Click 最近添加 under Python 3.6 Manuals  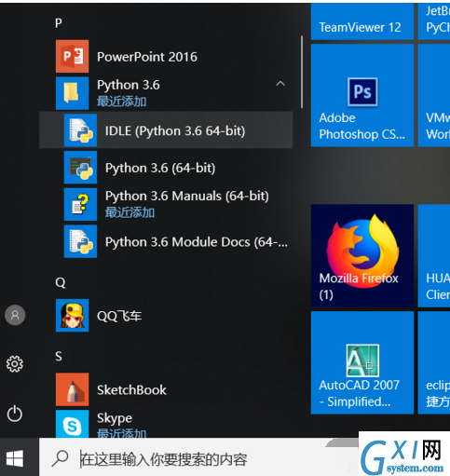pos(130,212)
